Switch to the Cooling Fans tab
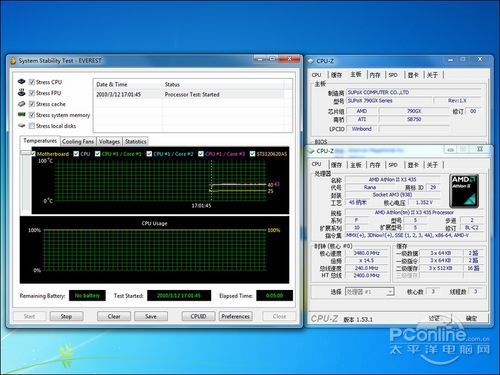 click(x=78, y=142)
